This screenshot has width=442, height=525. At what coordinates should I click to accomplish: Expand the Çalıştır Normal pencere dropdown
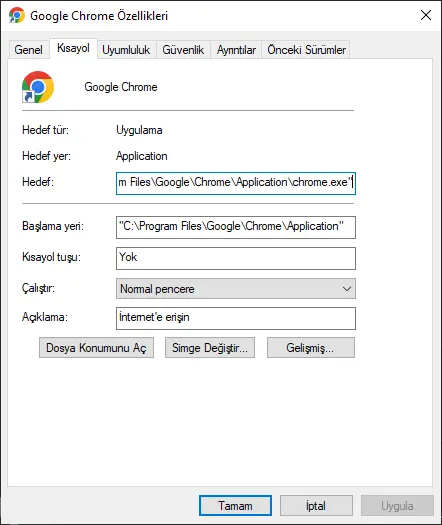point(236,289)
